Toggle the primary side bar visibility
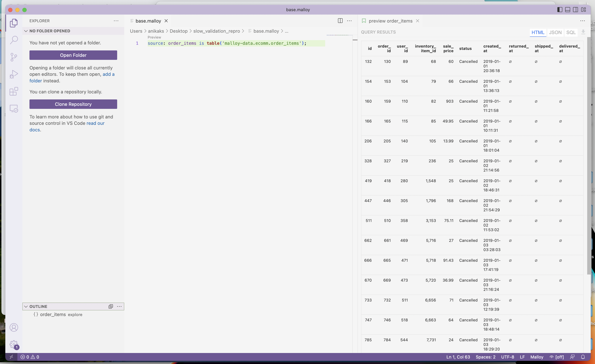 point(559,10)
